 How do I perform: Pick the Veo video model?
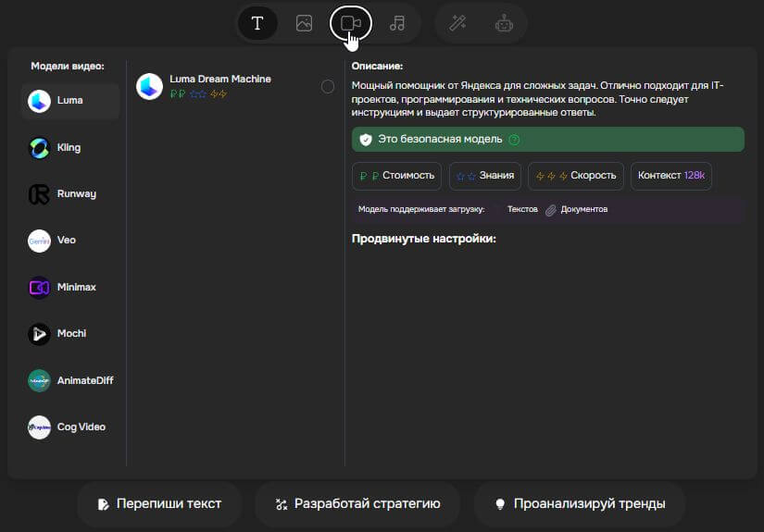pos(70,241)
